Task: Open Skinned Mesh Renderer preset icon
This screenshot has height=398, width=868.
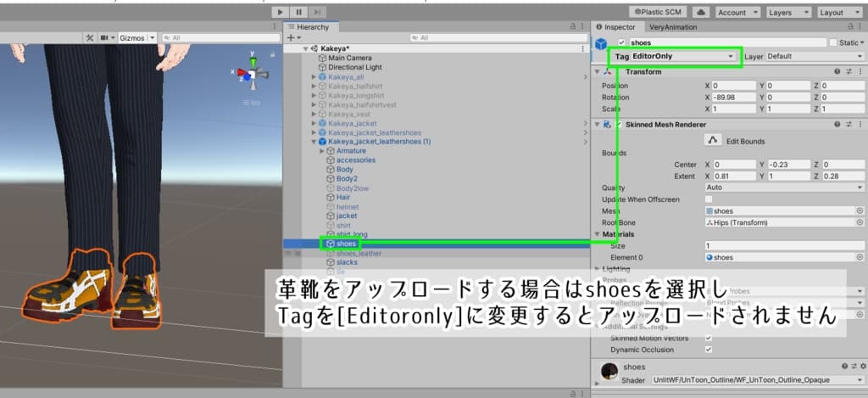Action: [849, 125]
